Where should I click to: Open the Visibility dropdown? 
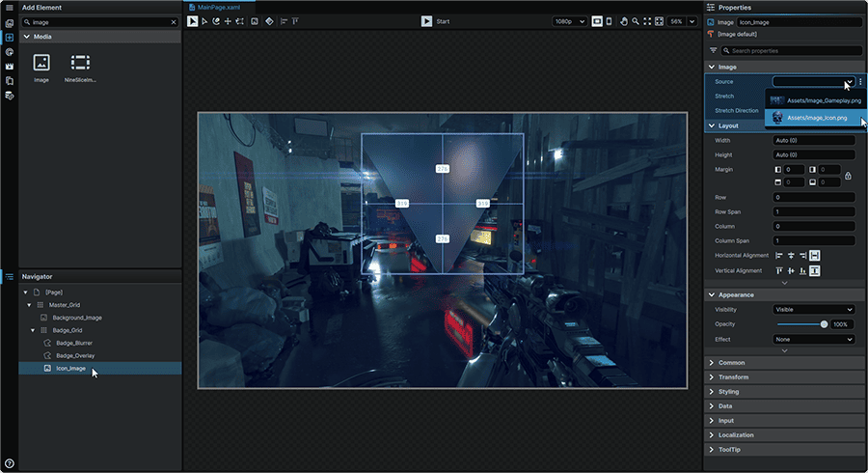[814, 310]
